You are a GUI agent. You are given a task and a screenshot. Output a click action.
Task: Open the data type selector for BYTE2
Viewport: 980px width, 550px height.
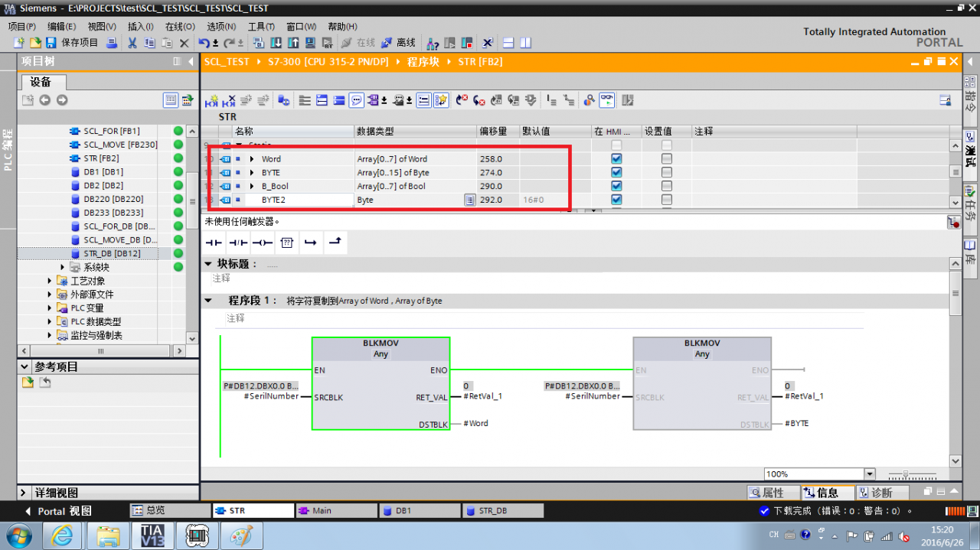point(469,200)
